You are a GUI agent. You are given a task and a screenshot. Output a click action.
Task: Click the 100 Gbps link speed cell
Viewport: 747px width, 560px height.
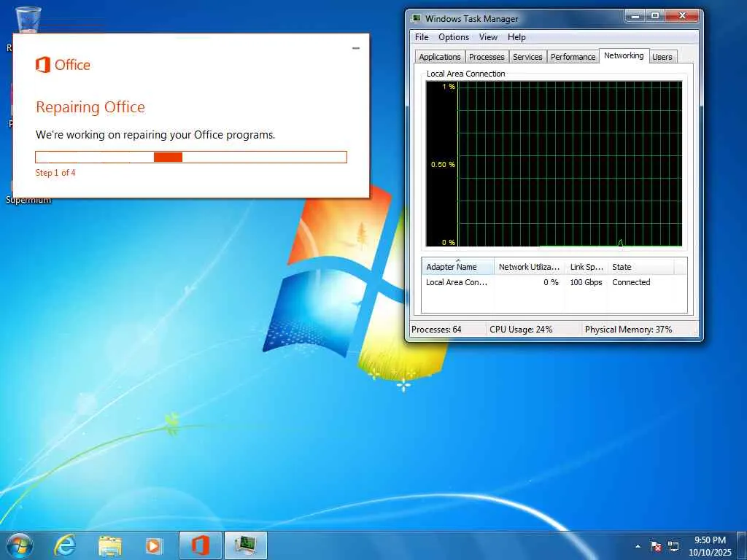[x=586, y=282]
